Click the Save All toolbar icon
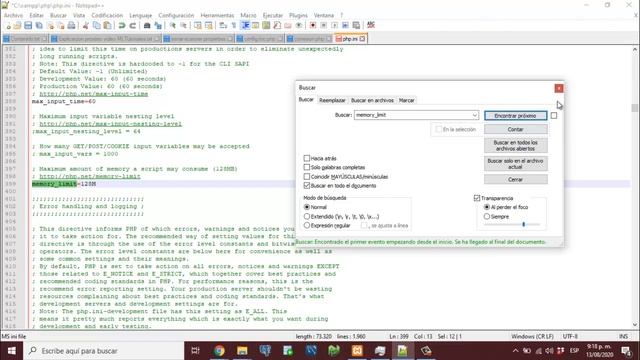640x360 pixels. 39,25
